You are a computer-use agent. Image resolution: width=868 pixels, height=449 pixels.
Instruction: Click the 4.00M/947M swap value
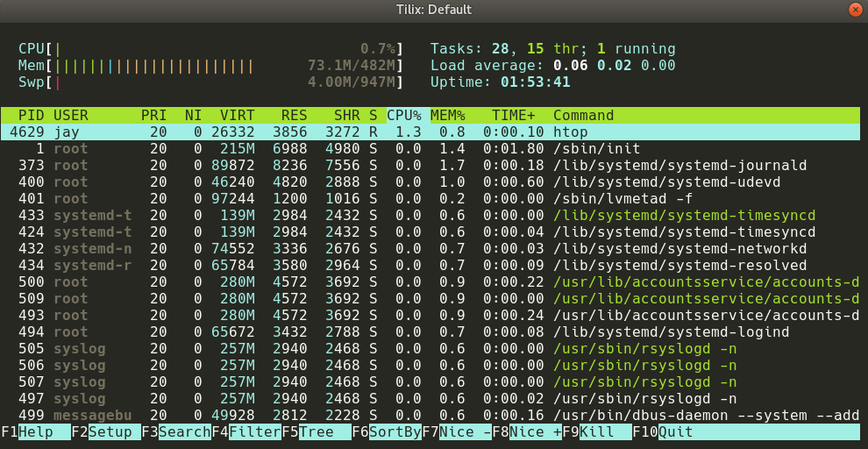pyautogui.click(x=352, y=82)
